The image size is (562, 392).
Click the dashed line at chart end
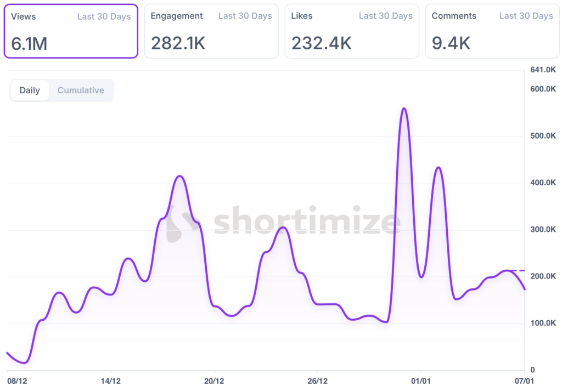tap(518, 270)
